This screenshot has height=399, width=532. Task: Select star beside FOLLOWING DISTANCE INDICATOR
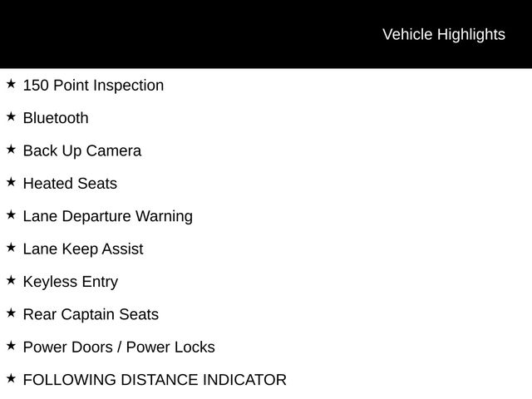[x=11, y=378]
